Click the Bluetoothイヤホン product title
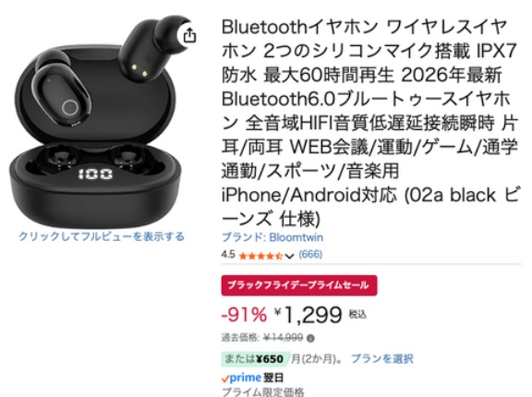 pyautogui.click(x=369, y=122)
